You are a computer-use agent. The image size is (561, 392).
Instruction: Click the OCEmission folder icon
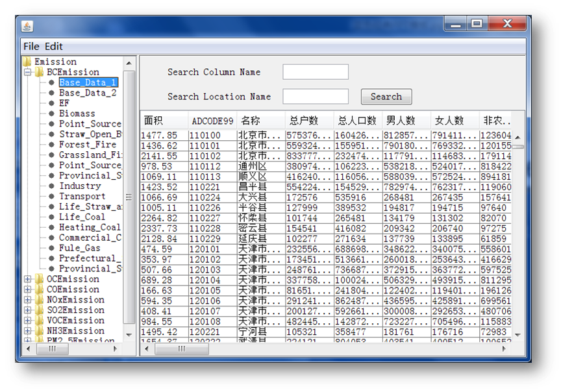(x=39, y=279)
